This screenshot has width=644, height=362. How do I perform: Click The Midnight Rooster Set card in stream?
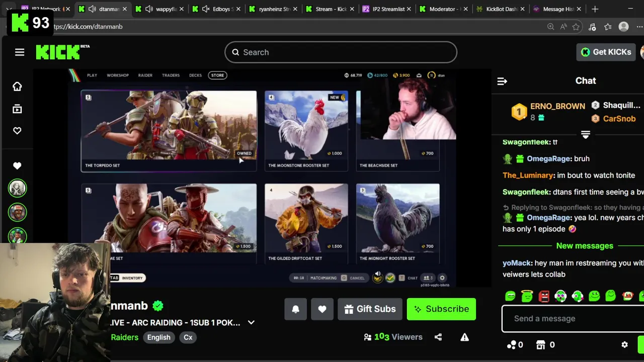pos(397,224)
